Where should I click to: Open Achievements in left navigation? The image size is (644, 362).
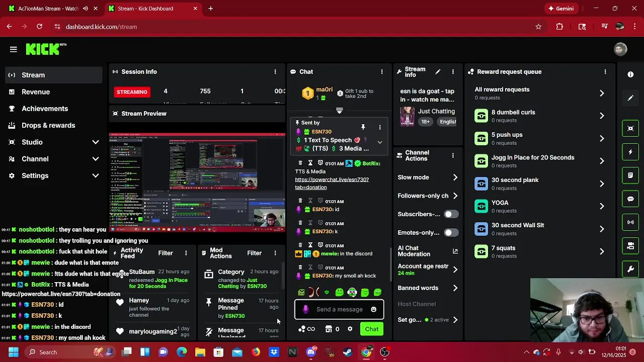click(x=53, y=109)
